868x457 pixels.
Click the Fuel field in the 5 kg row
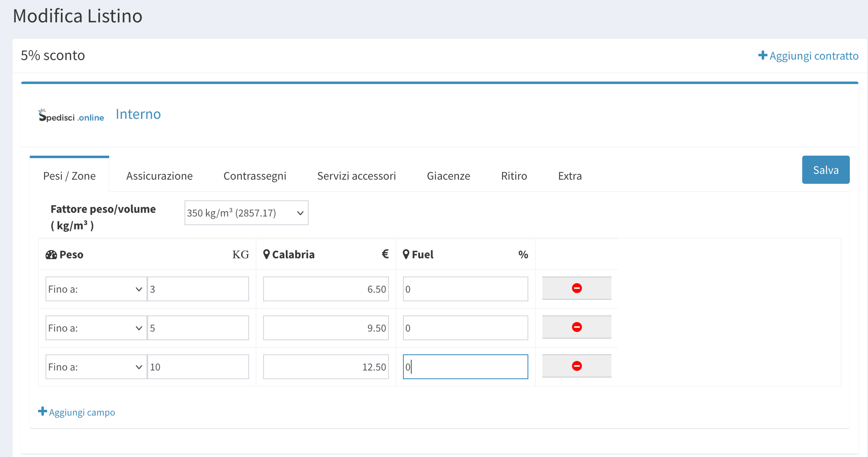(465, 328)
